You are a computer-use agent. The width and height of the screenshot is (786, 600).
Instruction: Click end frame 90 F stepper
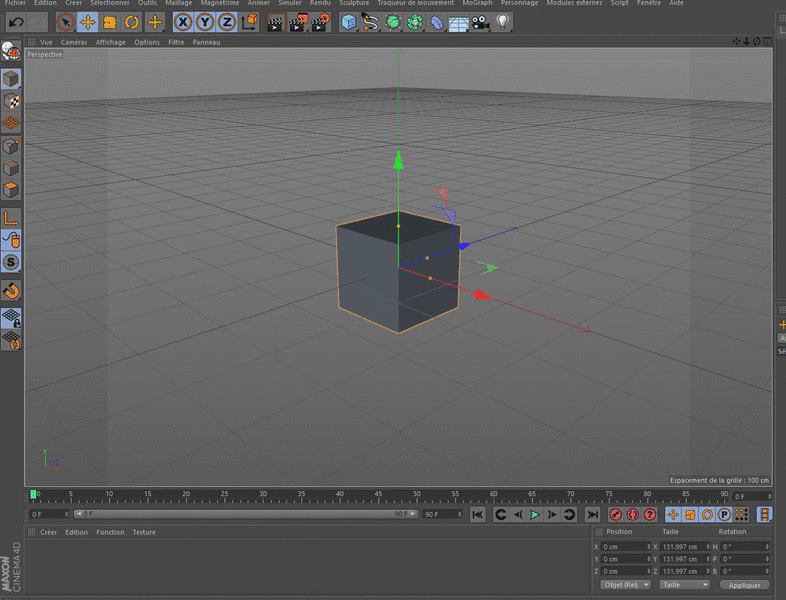tap(459, 514)
